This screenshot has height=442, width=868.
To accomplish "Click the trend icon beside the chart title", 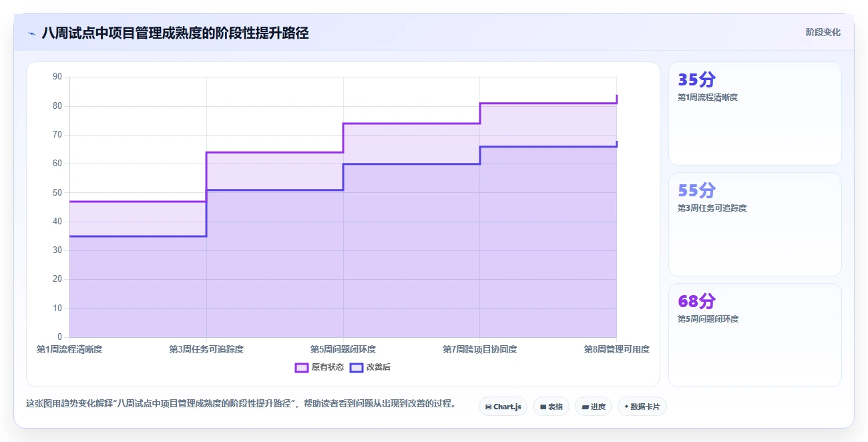I will point(31,33).
